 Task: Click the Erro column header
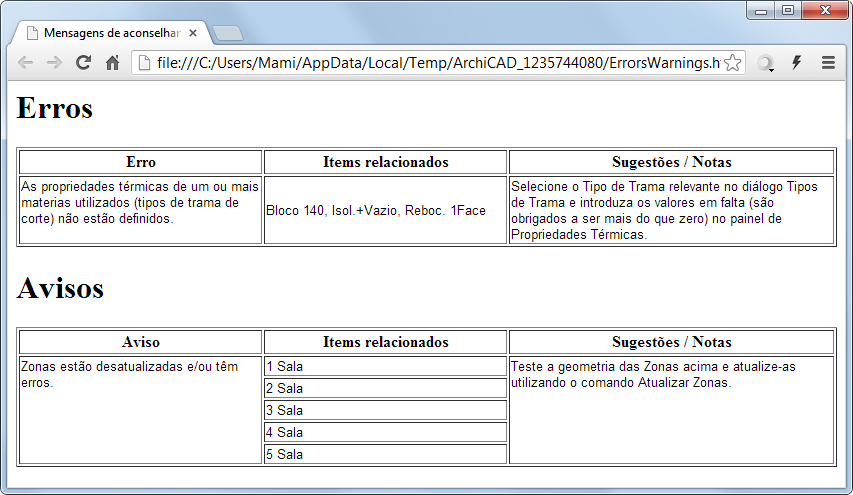tap(140, 162)
